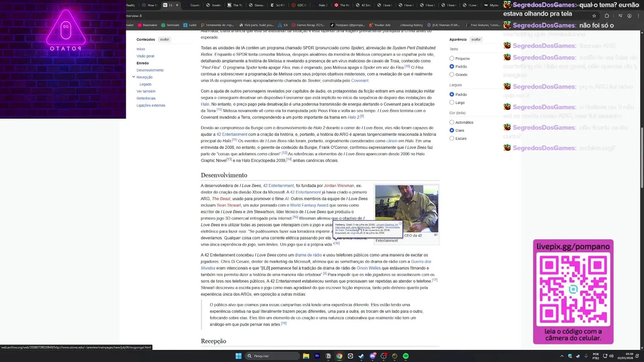Screen dimensions: 644x362
Task: Open the Sean Stewart link
Action: 228,205
